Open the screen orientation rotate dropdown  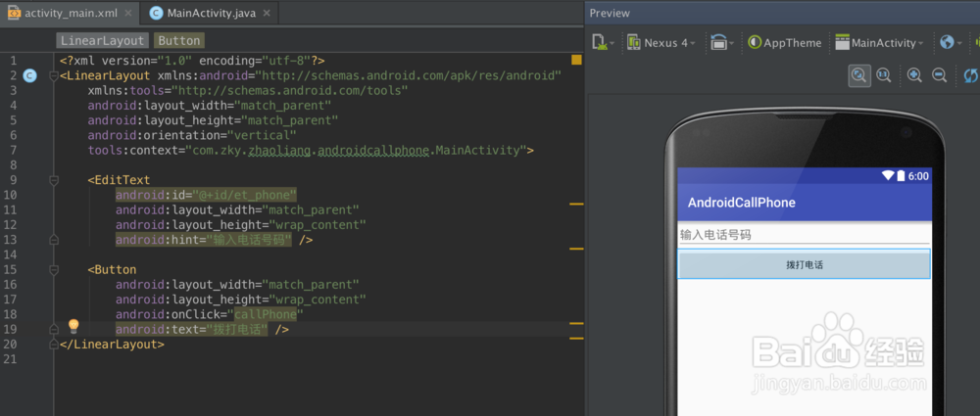[x=722, y=42]
